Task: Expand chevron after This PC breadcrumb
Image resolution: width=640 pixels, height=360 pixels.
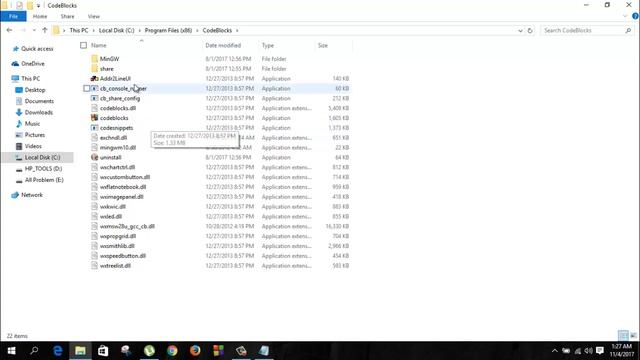Action: click(93, 31)
